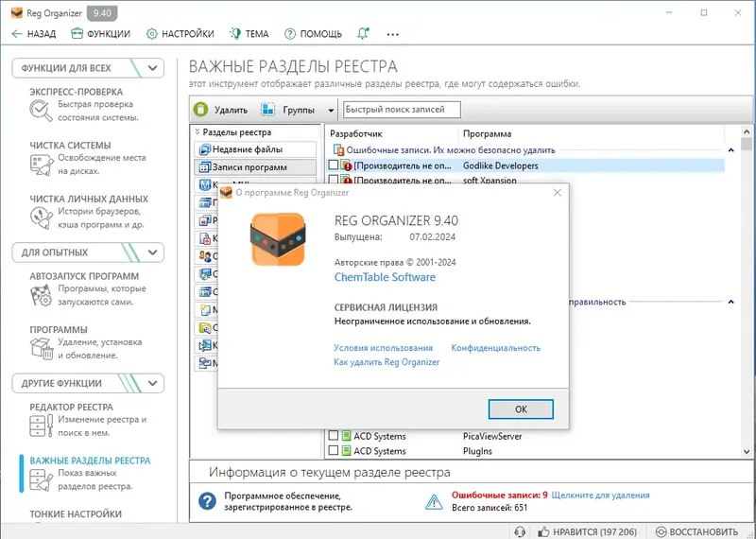Click the ВОССТАНОВИТЬ button

(x=696, y=531)
